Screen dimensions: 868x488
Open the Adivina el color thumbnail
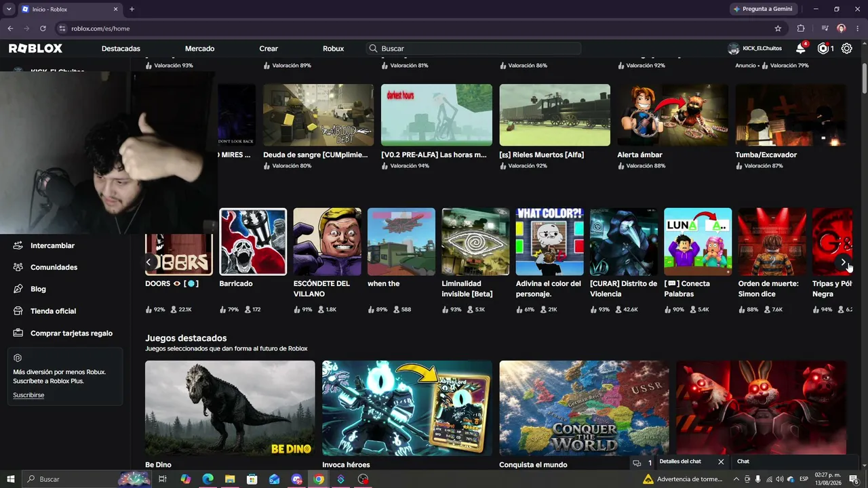pyautogui.click(x=549, y=242)
